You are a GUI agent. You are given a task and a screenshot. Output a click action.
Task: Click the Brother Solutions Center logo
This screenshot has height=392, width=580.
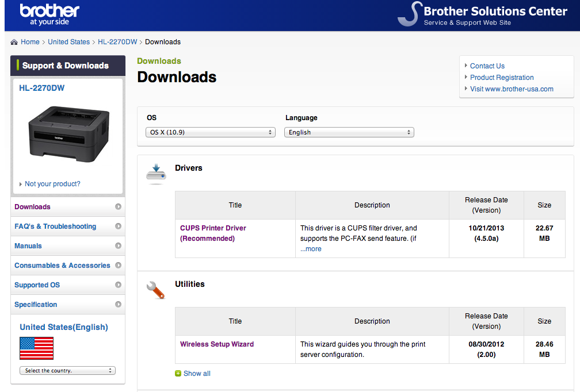(482, 14)
